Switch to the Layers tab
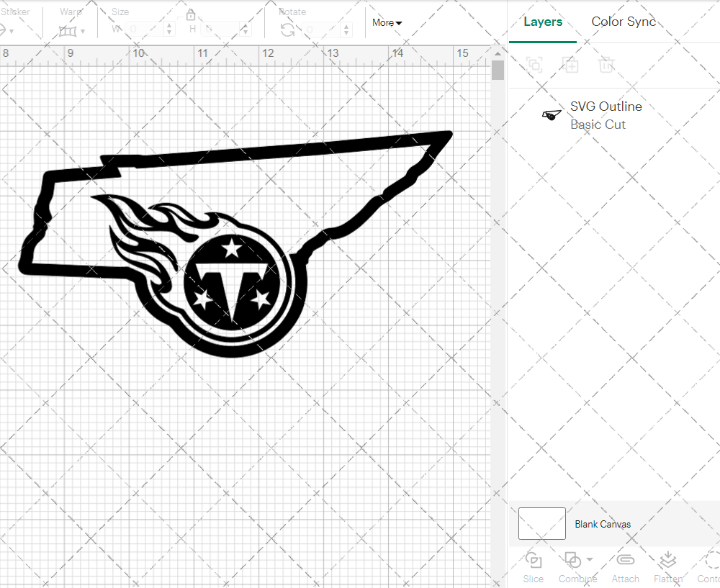This screenshot has height=588, width=720. tap(543, 22)
